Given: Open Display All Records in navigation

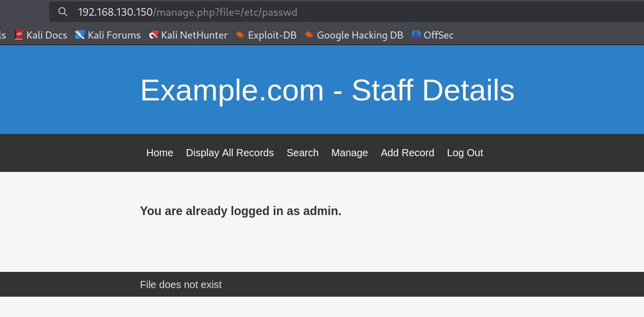Looking at the screenshot, I should click(230, 153).
